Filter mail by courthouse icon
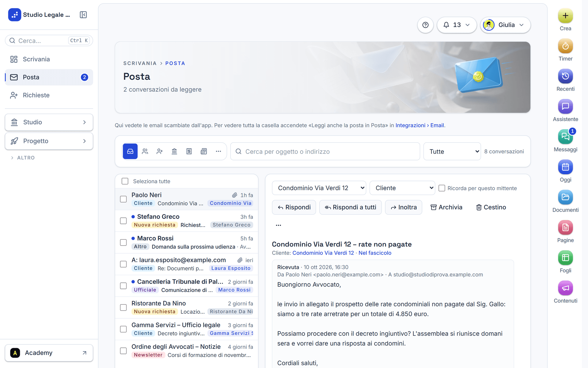Viewport: 588px width, 368px height. click(x=174, y=151)
